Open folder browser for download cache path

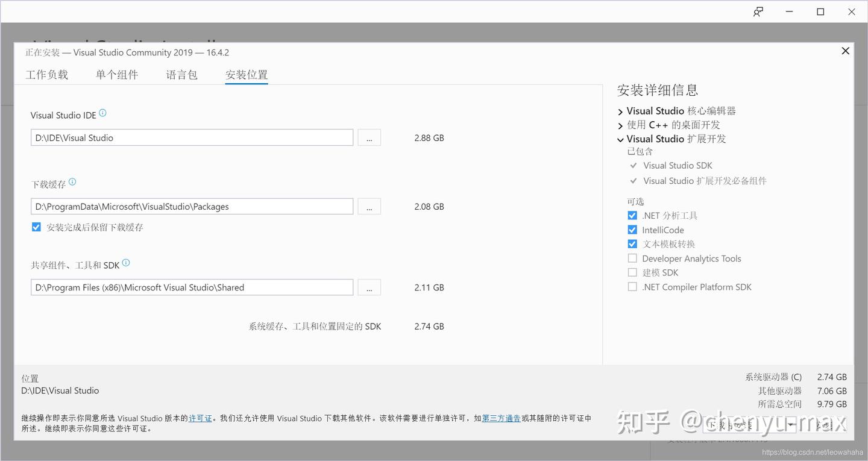369,206
